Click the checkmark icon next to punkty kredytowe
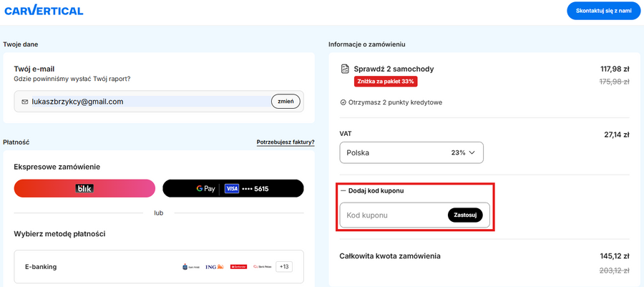The height and width of the screenshot is (287, 644). click(x=343, y=102)
